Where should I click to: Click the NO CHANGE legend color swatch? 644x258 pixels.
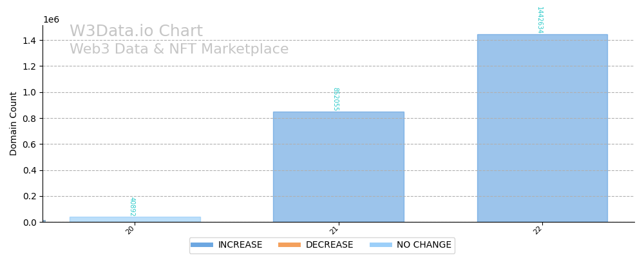tap(381, 245)
